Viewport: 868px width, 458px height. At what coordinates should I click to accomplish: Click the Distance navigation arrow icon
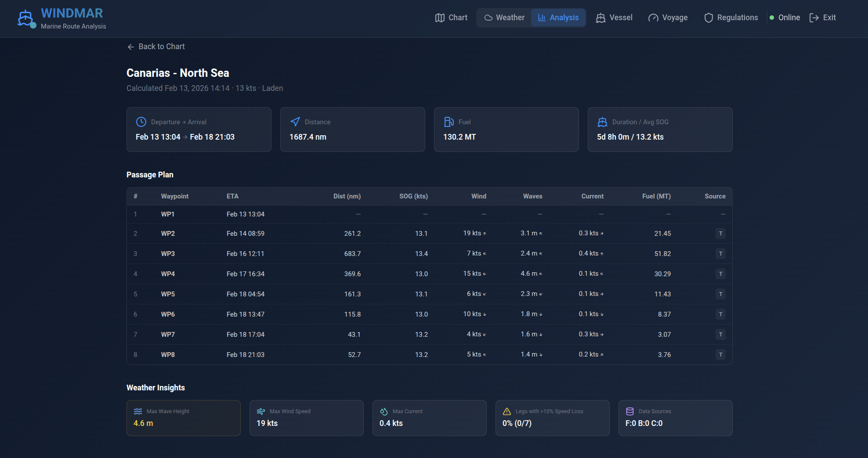295,122
